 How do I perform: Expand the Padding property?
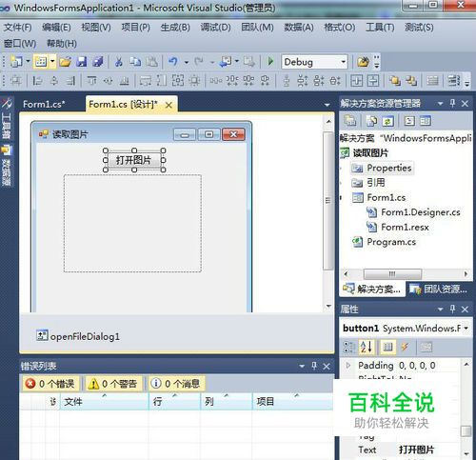tap(348, 366)
